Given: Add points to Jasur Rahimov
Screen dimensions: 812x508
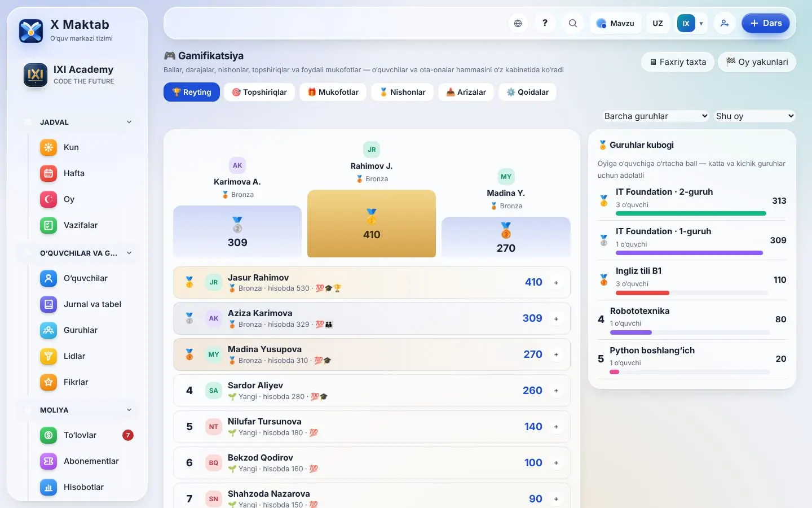Looking at the screenshot, I should click(x=556, y=283).
